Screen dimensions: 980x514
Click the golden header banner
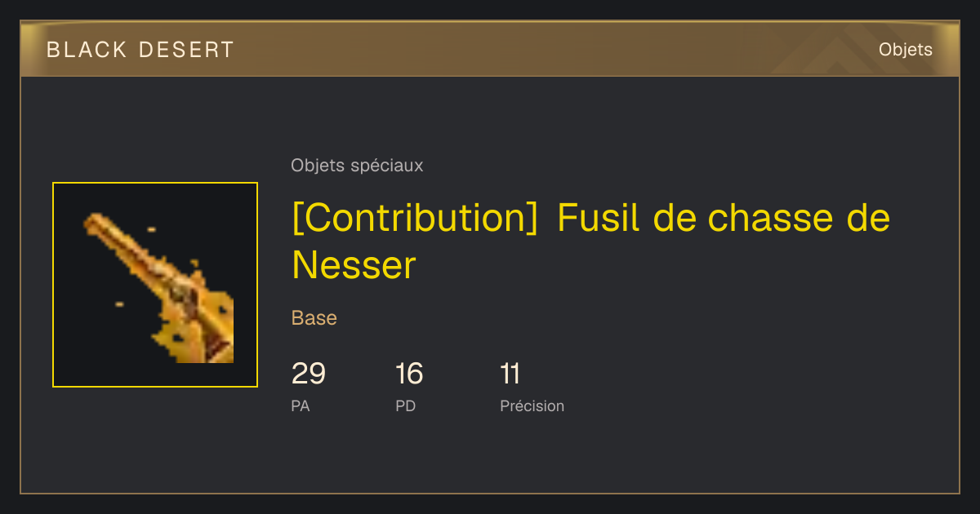(x=490, y=49)
